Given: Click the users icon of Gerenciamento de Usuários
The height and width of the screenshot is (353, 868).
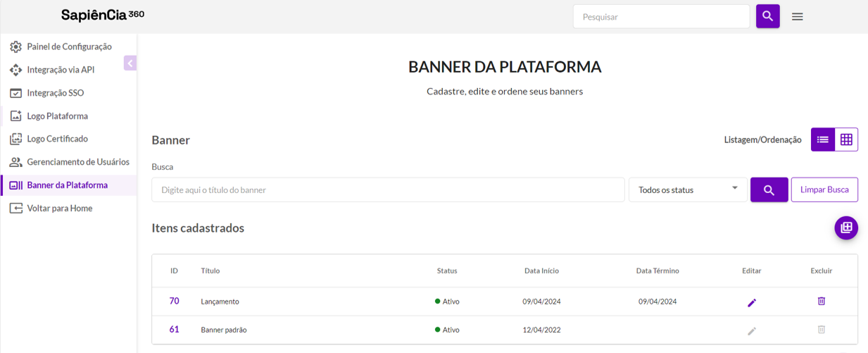Looking at the screenshot, I should pos(15,162).
